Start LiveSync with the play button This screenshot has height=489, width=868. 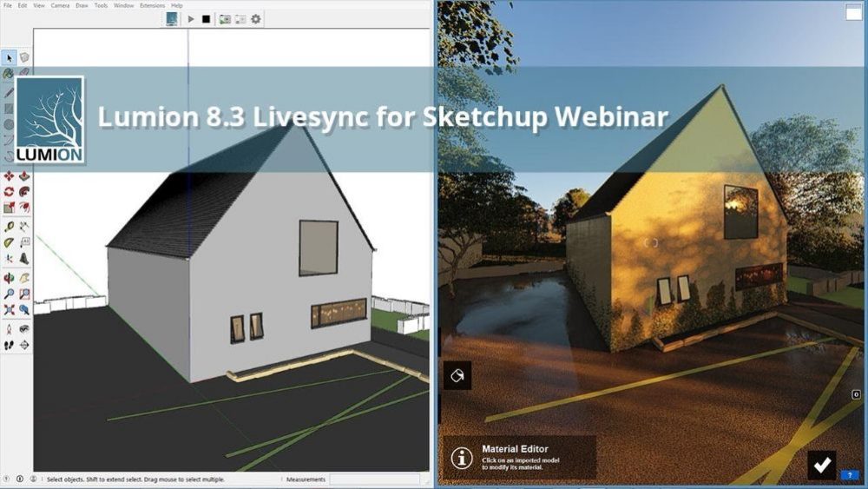click(x=190, y=19)
